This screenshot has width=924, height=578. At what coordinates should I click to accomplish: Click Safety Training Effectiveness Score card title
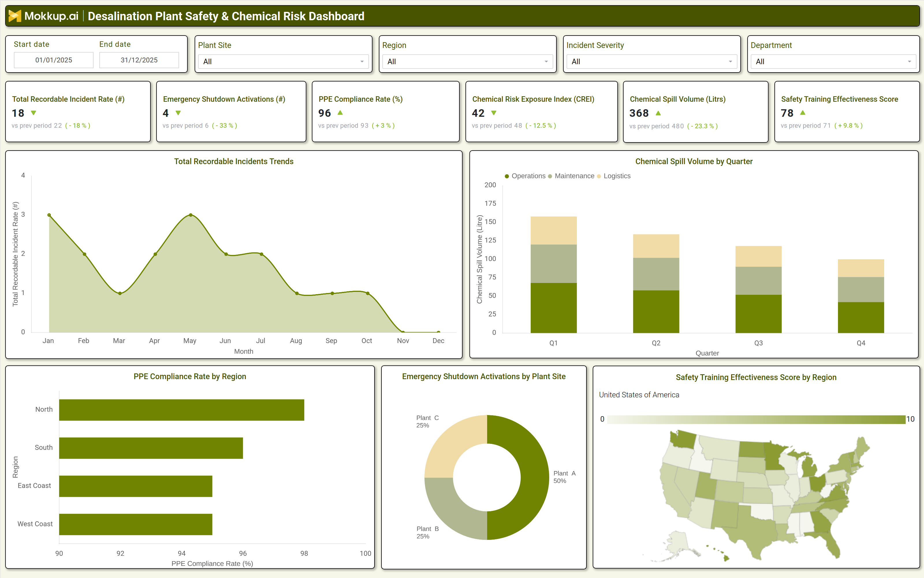coord(839,99)
